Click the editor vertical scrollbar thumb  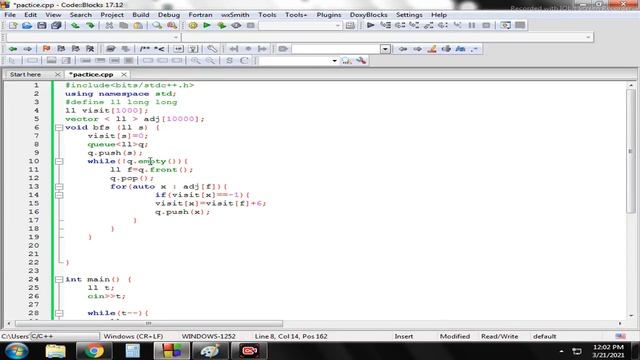(631, 151)
